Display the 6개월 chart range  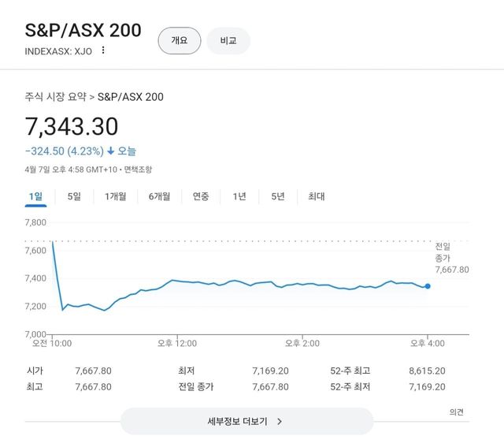[159, 196]
